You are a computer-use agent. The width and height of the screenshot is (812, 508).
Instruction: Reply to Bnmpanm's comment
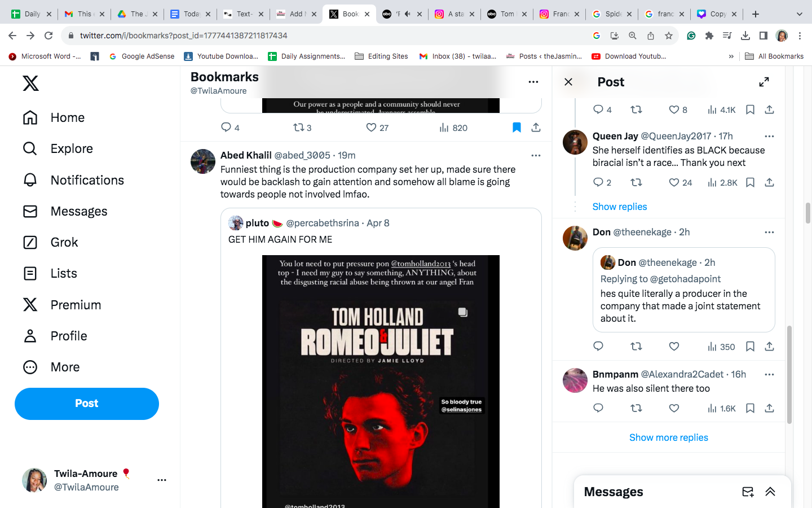(x=598, y=408)
